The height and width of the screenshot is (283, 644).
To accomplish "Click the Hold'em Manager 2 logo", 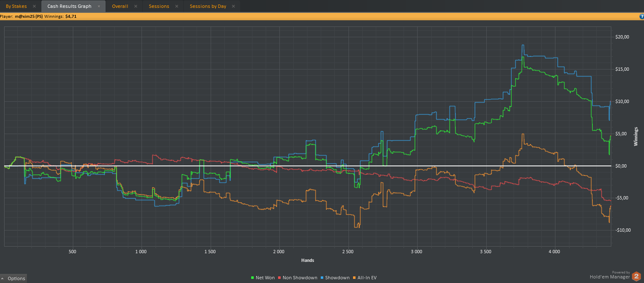I will point(636,276).
